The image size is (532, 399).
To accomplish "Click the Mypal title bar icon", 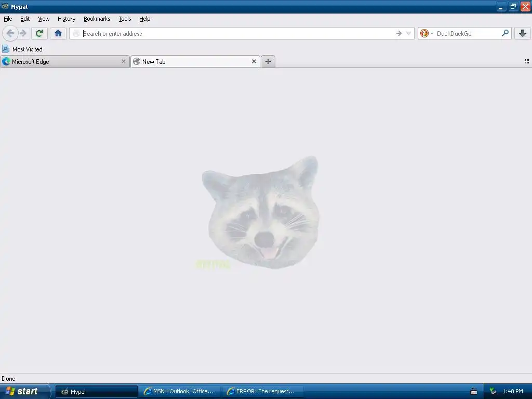I will [x=5, y=6].
